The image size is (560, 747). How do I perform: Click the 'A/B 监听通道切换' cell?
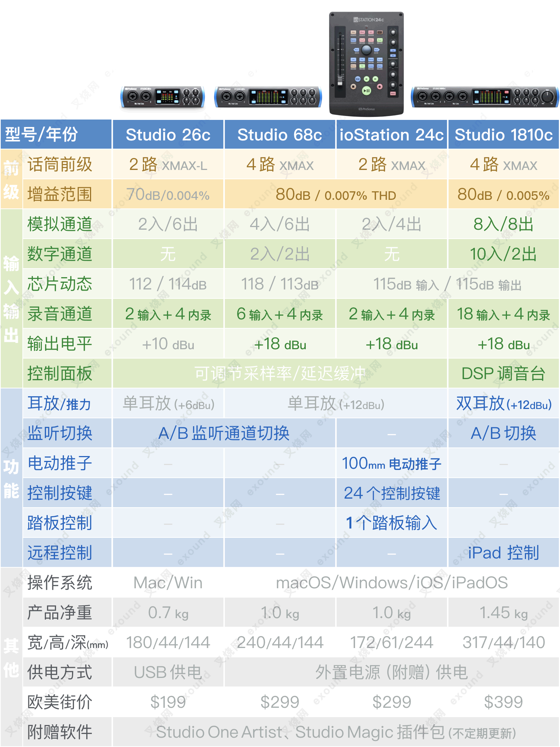point(224,433)
